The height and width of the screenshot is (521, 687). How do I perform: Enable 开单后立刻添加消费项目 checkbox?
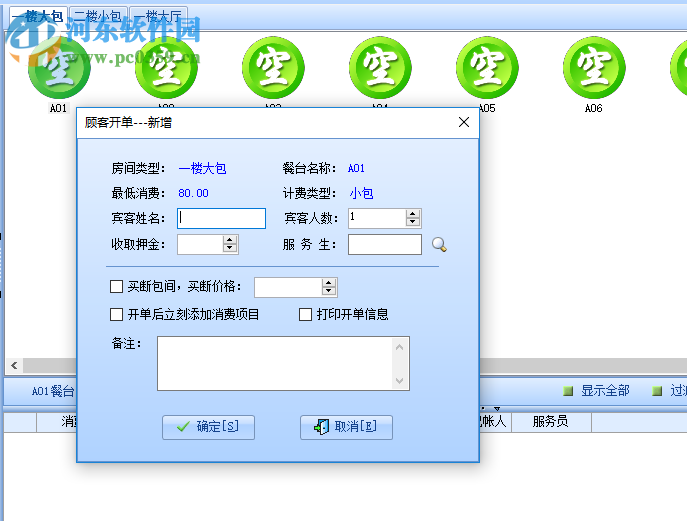[116, 314]
